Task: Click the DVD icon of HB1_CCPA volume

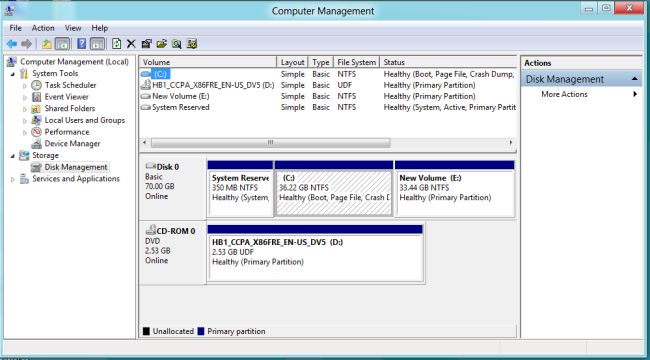Action: [x=146, y=85]
